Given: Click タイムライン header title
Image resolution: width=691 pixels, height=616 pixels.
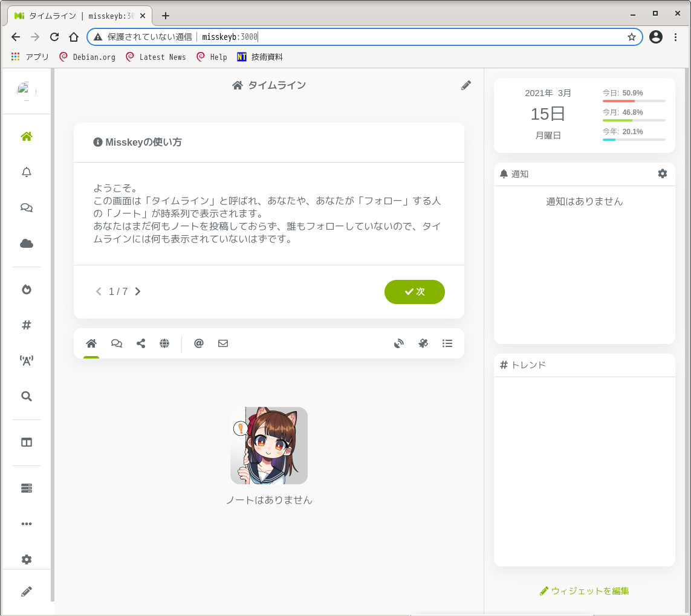Looking at the screenshot, I should [269, 85].
